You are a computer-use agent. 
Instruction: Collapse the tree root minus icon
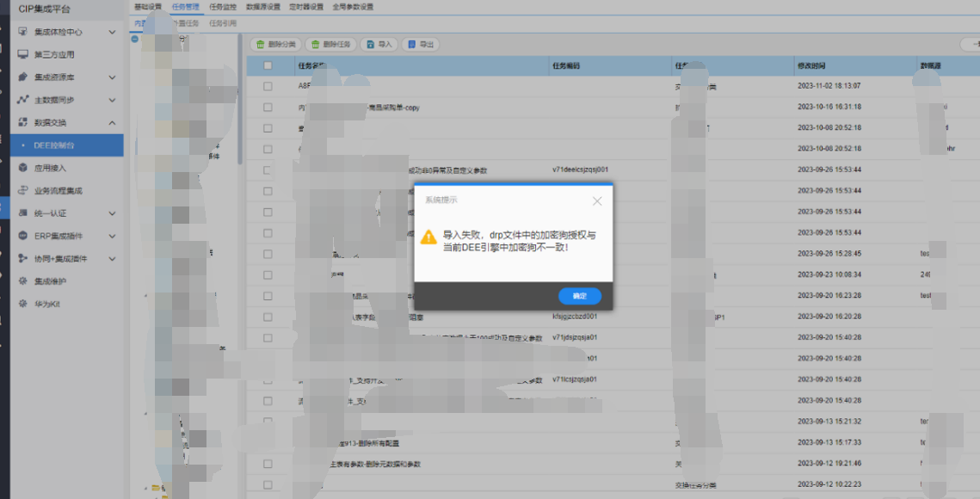click(x=135, y=39)
